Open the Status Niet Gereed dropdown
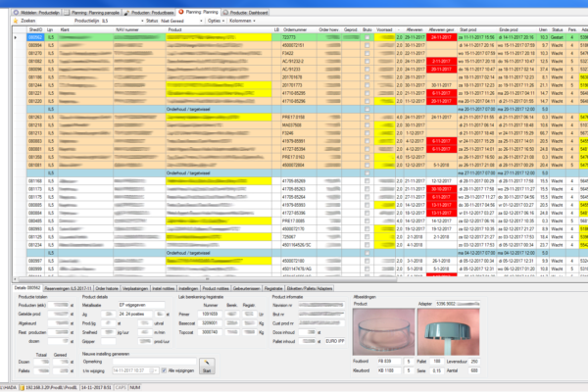This screenshot has width=588, height=392. point(201,21)
